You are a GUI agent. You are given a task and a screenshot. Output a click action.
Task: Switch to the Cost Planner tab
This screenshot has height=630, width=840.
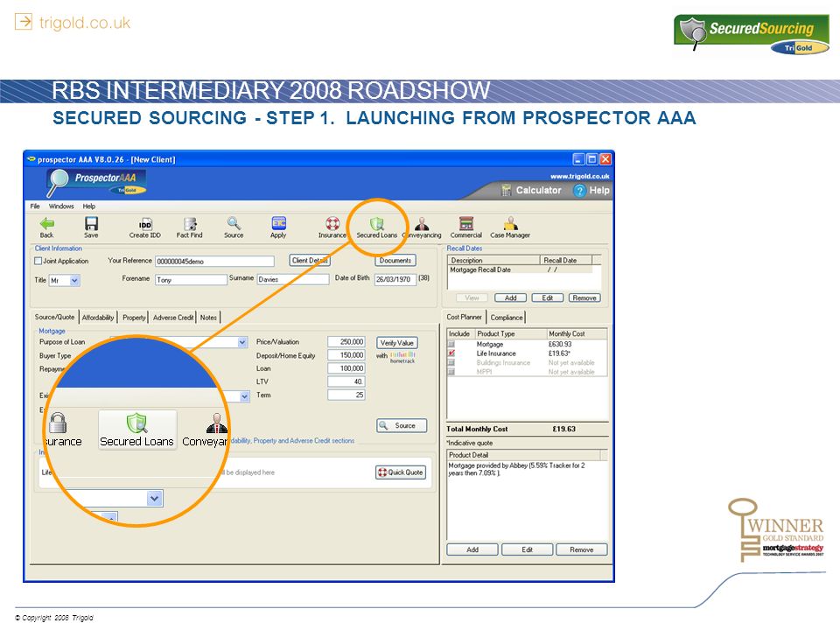tap(464, 317)
